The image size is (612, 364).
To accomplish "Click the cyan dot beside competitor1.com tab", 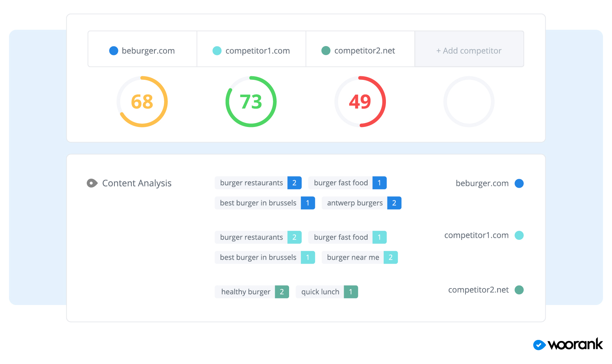I will pos(217,51).
